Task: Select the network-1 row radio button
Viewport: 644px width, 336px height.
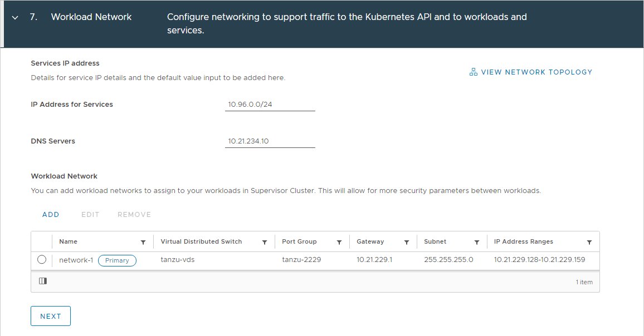Action: pos(41,260)
